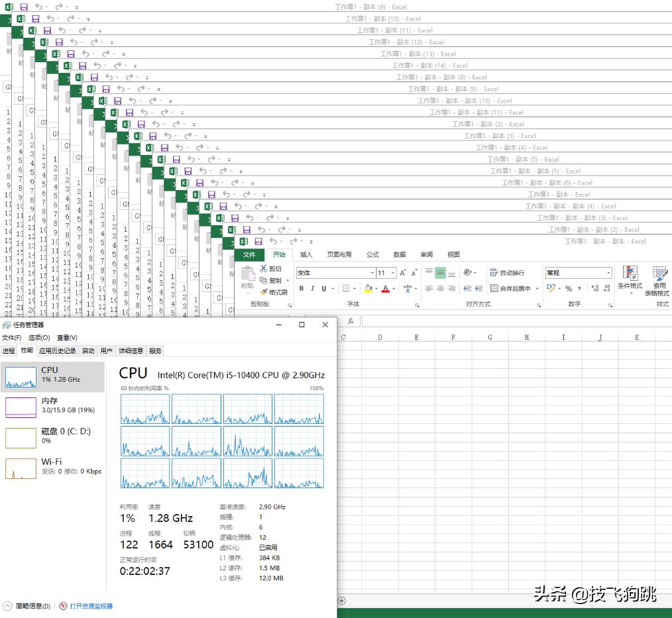Increase font size with larger A icon
The height and width of the screenshot is (618, 672).
(403, 273)
